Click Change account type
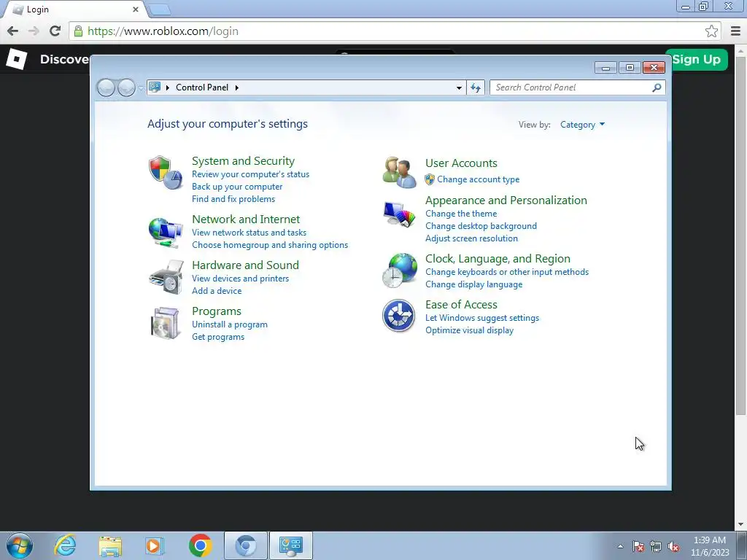Screen dimensions: 747x560 tap(479, 179)
